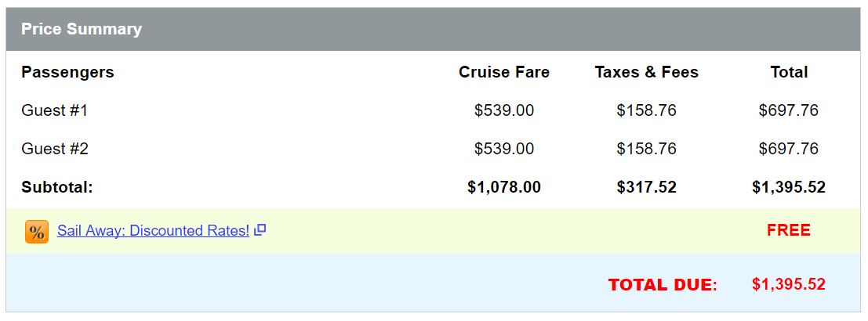Viewport: 868px width, 321px height.
Task: Click the bold subtotal amount $1,395.52
Action: tap(789, 187)
